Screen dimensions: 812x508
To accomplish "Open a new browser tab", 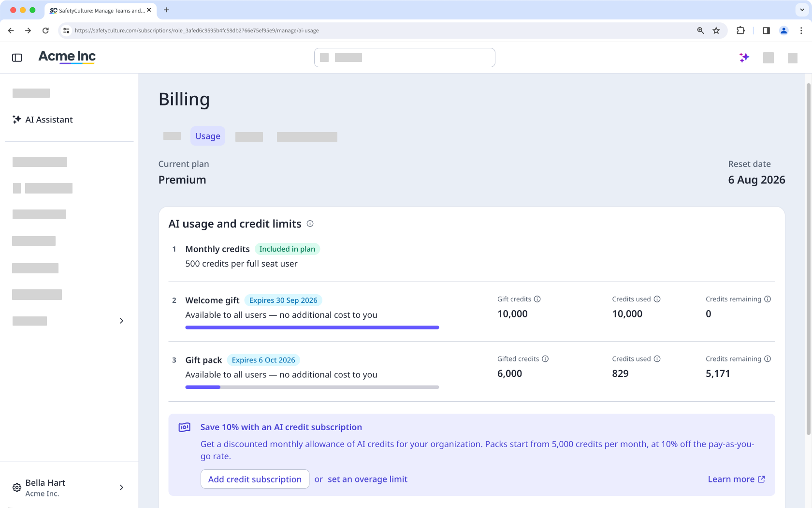I will click(166, 10).
